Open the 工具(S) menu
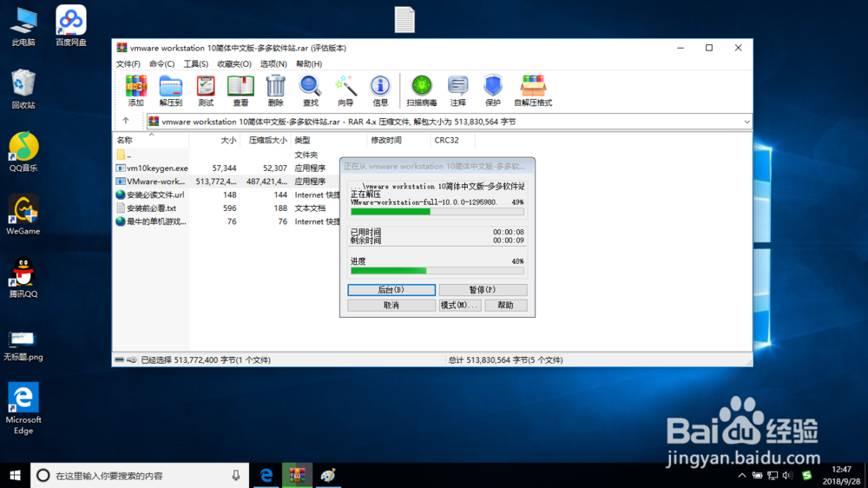The image size is (868, 488). [196, 63]
